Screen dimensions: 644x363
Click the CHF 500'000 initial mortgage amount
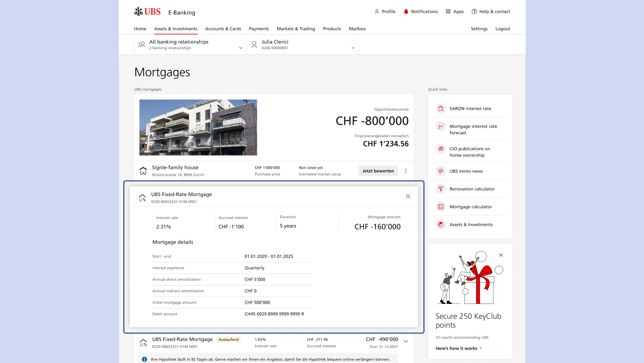pyautogui.click(x=257, y=303)
